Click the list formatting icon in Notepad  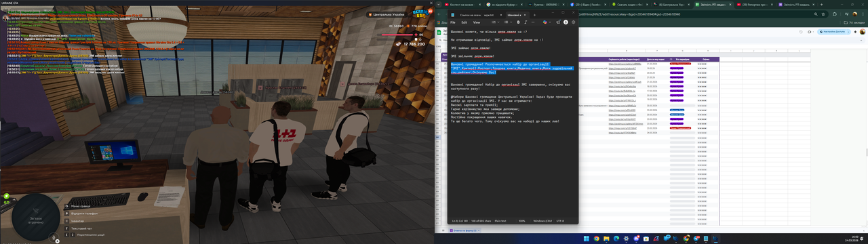click(x=509, y=22)
